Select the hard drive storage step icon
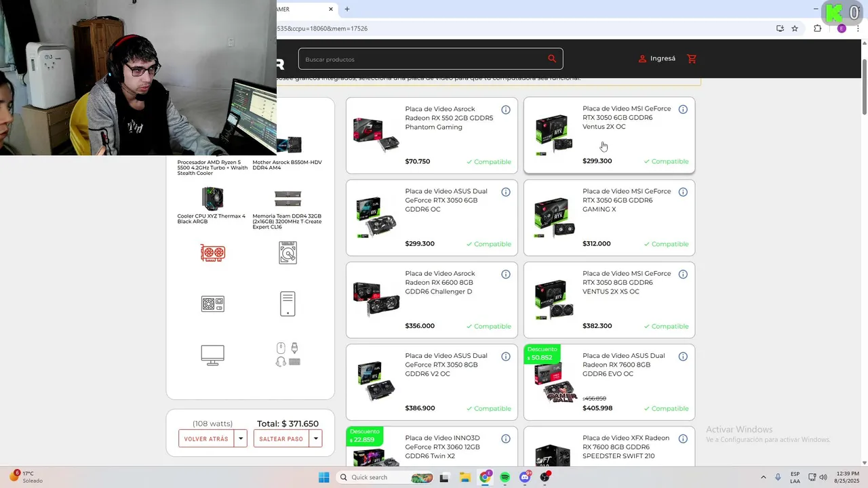This screenshot has width=868, height=488. pos(288,253)
